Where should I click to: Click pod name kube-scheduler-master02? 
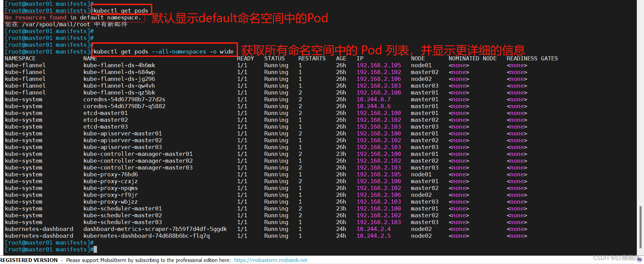[123, 215]
